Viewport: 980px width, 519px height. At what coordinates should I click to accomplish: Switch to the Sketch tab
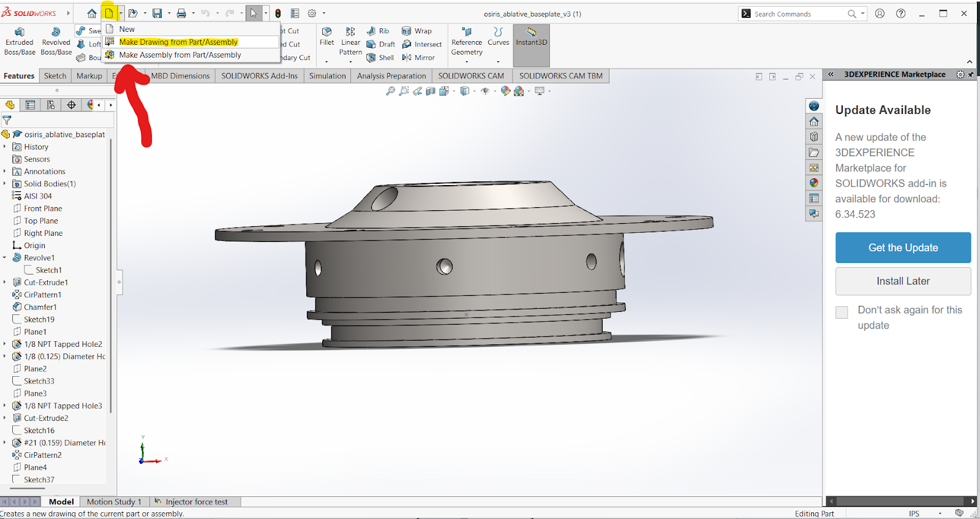point(55,76)
